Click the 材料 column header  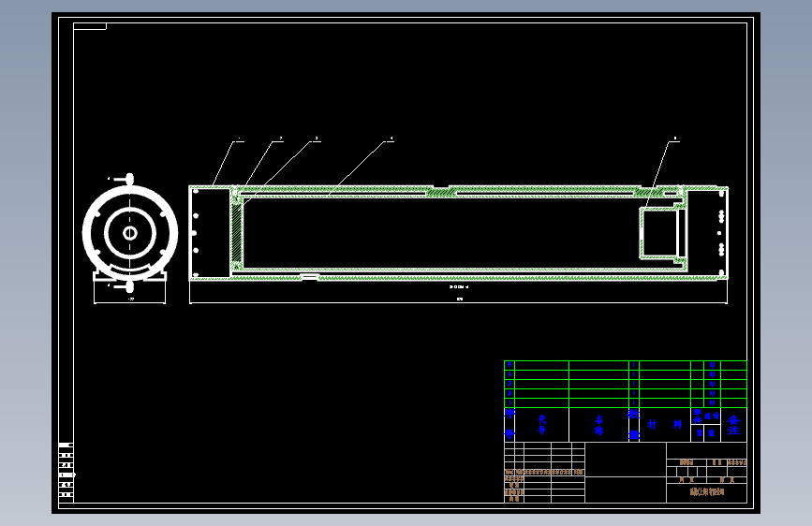(664, 425)
